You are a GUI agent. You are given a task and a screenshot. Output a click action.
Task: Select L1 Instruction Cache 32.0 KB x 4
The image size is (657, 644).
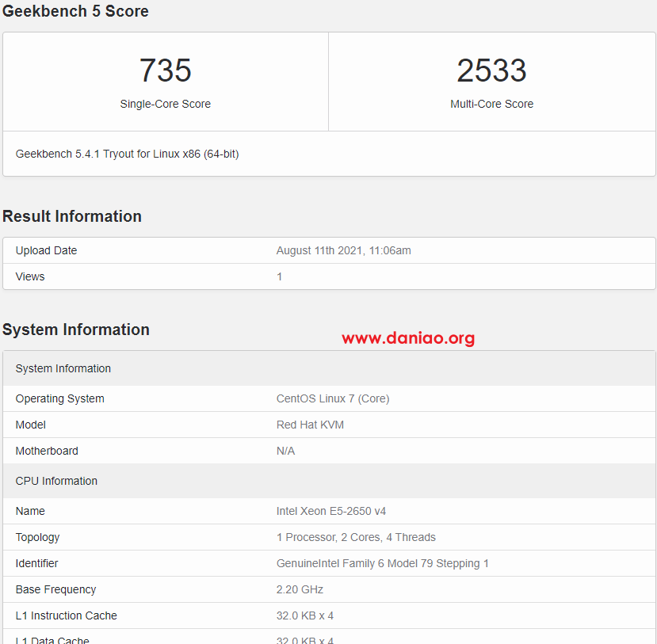click(304, 615)
